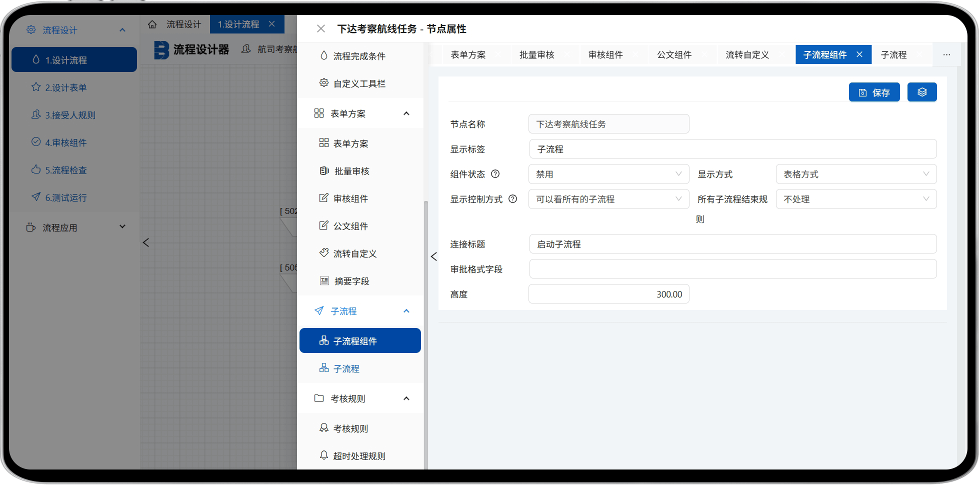Click the empty 审批格式字段 input

coord(732,269)
